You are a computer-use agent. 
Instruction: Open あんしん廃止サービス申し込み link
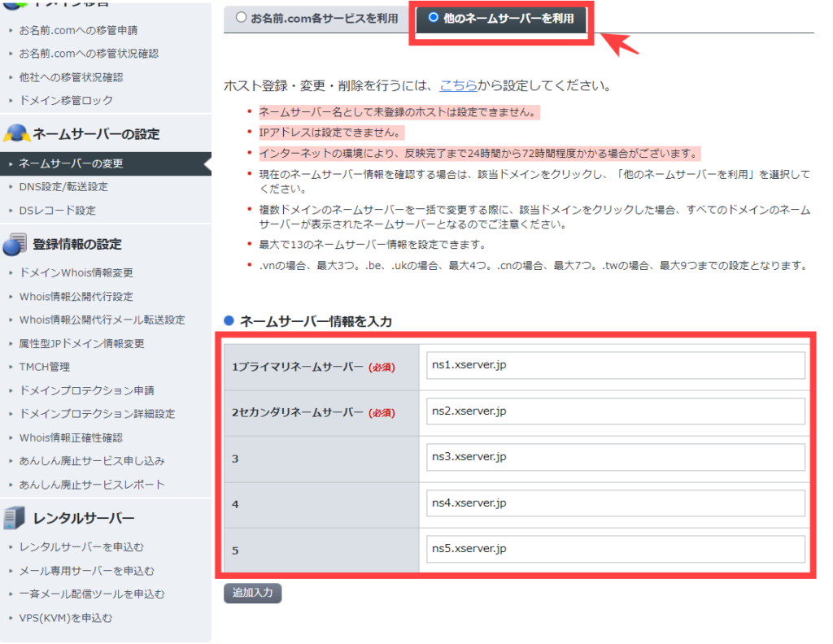point(92,461)
